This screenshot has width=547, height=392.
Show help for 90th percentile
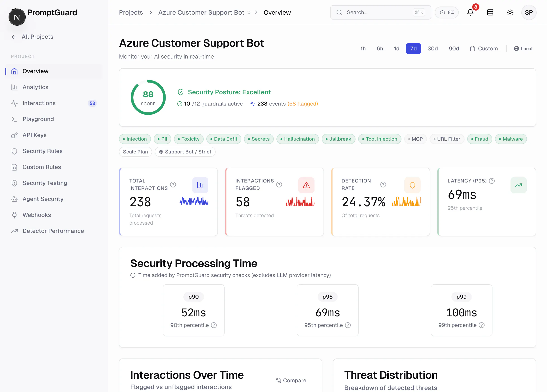click(x=214, y=325)
